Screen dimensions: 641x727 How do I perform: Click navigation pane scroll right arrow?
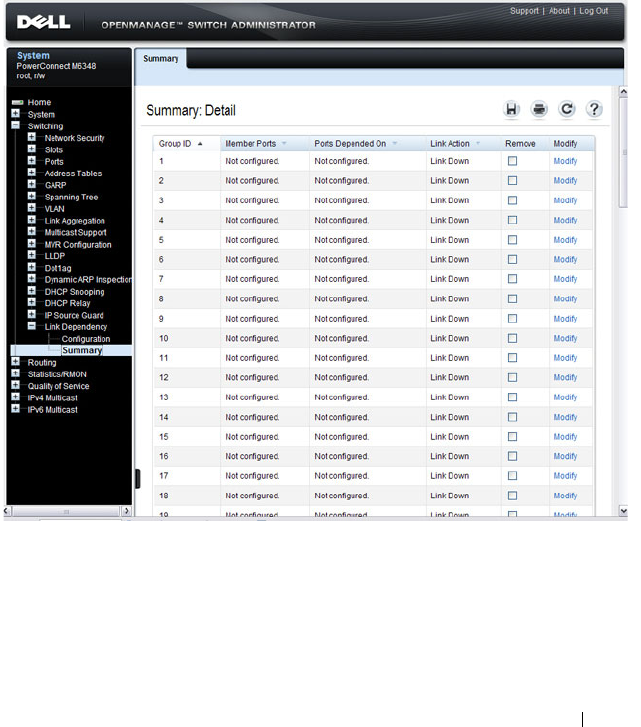point(126,511)
